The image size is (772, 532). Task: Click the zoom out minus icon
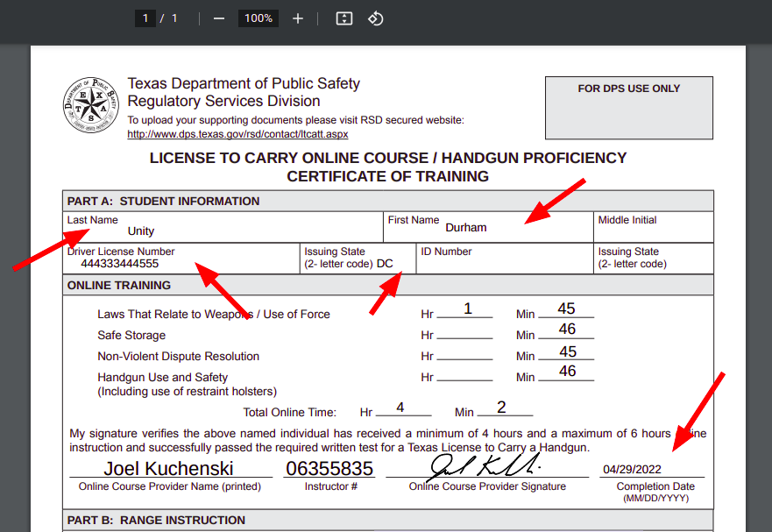[219, 18]
